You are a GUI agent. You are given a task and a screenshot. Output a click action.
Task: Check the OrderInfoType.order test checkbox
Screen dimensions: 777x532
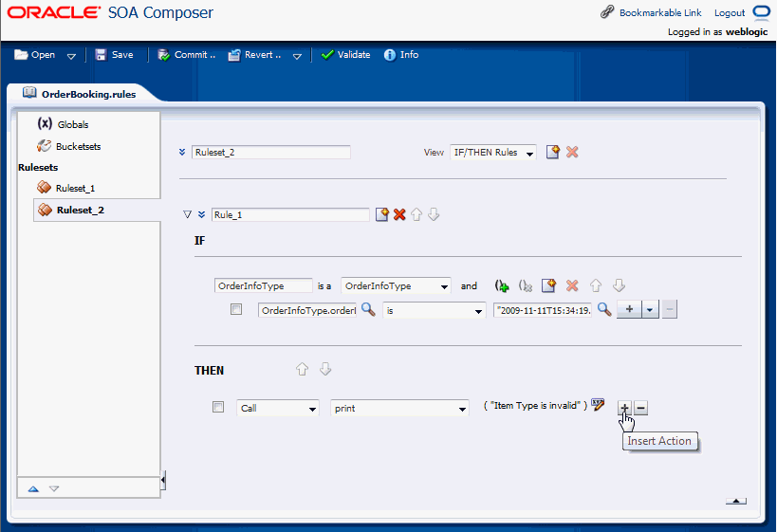(x=236, y=309)
